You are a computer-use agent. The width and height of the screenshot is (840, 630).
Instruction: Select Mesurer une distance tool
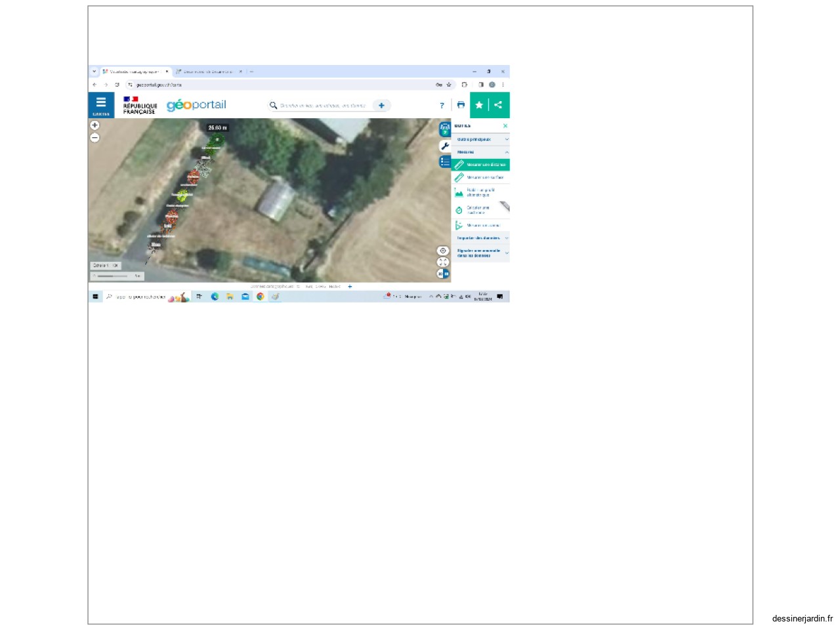480,165
